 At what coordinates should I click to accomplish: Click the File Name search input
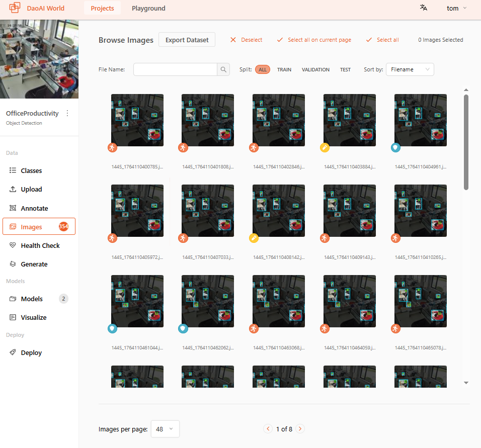(175, 69)
